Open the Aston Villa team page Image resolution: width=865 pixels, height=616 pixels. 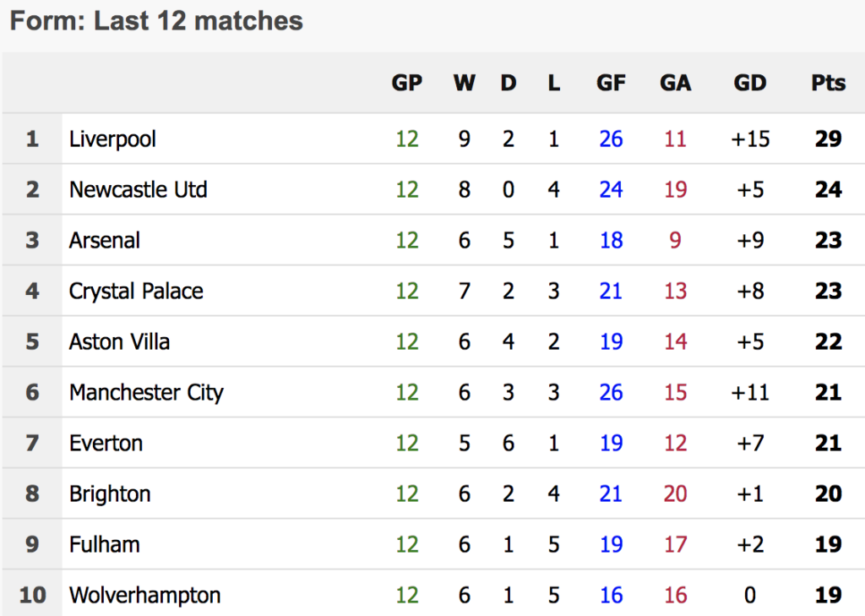coord(119,341)
